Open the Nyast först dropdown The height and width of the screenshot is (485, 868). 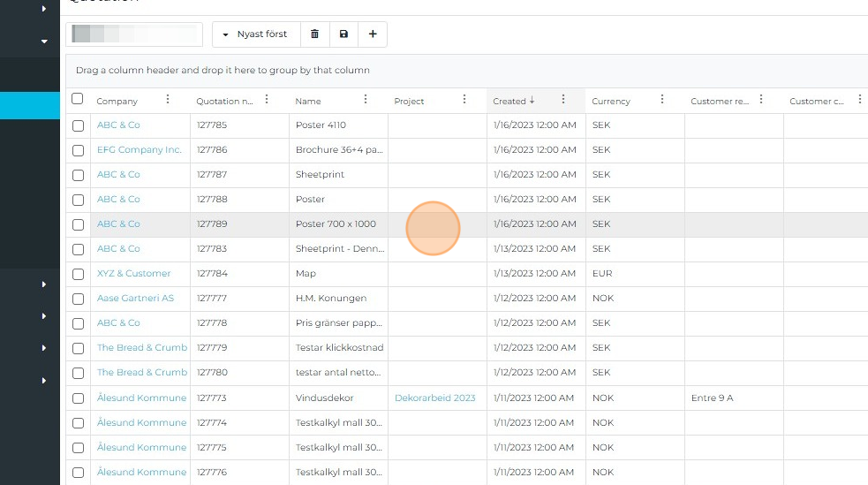tap(255, 34)
